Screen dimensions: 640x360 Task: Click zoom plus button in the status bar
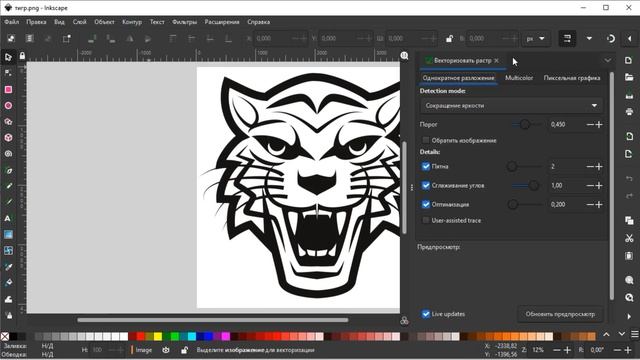[x=567, y=350]
